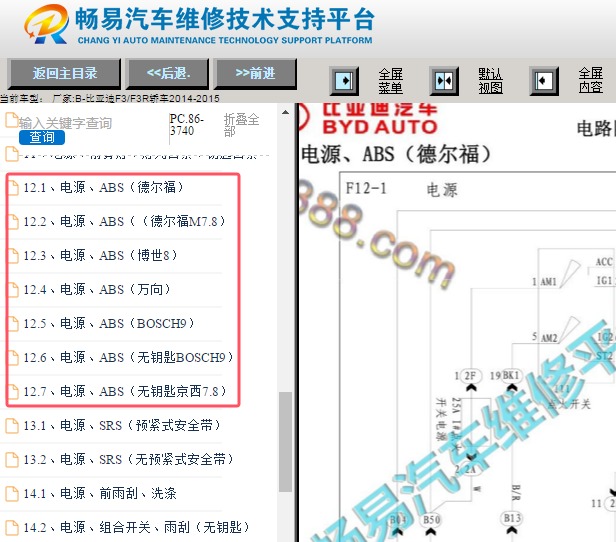Click the current vehicle model text line
The image size is (616, 542).
pos(110,98)
